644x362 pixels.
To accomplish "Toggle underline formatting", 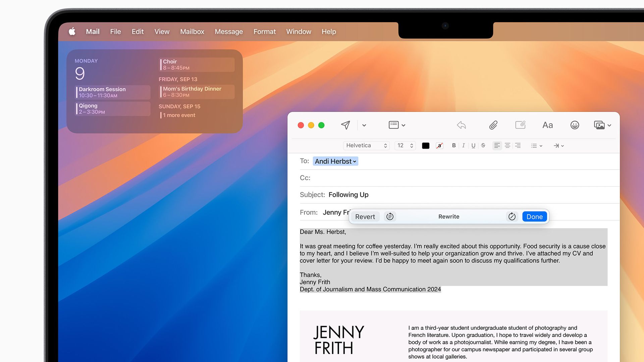I will click(x=473, y=145).
